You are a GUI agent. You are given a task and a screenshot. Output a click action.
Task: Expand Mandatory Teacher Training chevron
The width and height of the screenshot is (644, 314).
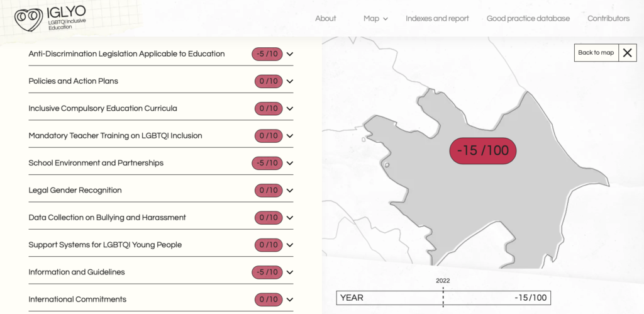[290, 136]
